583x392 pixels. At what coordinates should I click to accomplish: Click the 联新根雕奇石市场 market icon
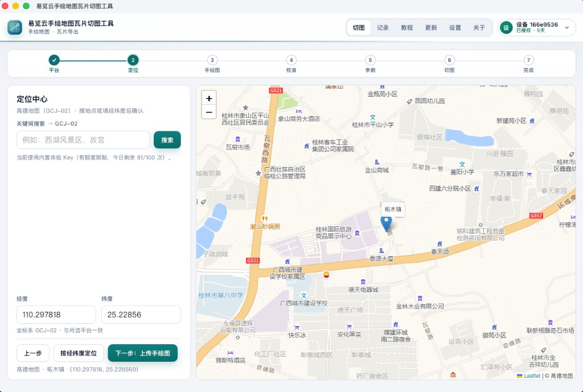click(551, 322)
